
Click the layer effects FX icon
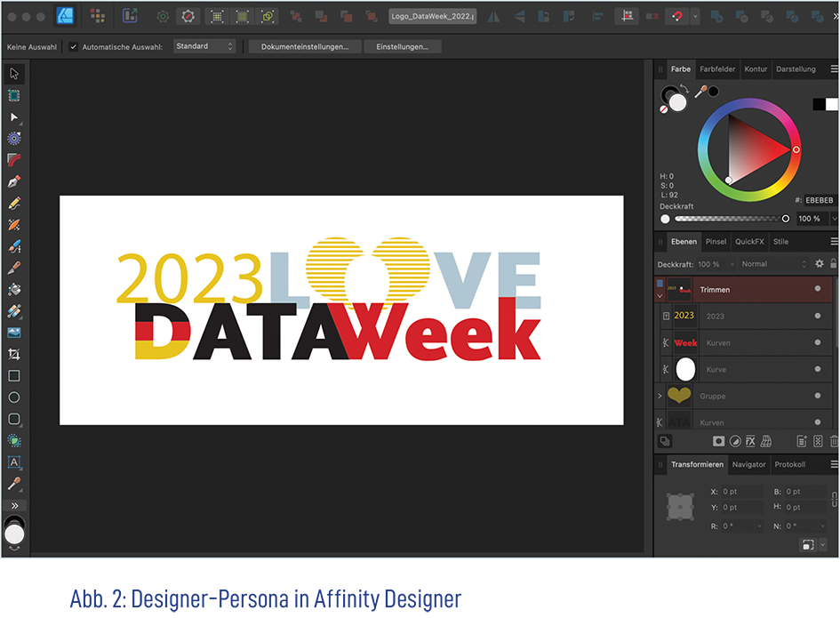click(750, 441)
